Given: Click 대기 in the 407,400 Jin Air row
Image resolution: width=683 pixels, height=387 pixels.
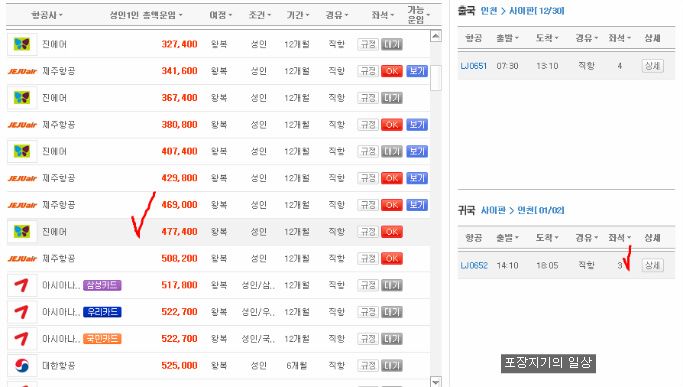Looking at the screenshot, I should pyautogui.click(x=392, y=151).
